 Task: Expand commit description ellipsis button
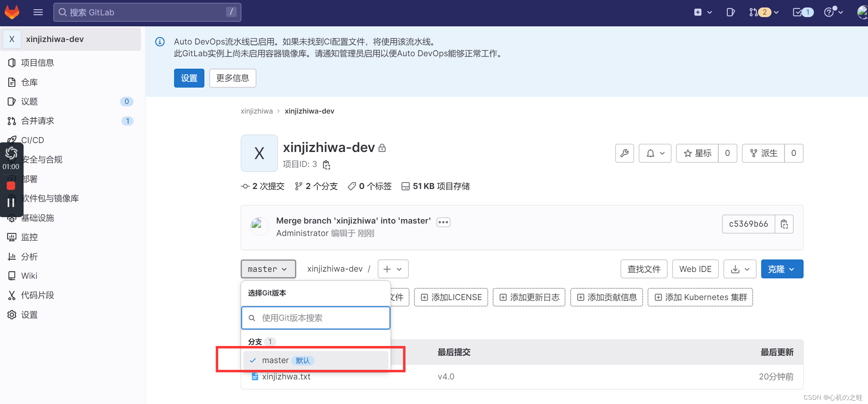coord(443,222)
